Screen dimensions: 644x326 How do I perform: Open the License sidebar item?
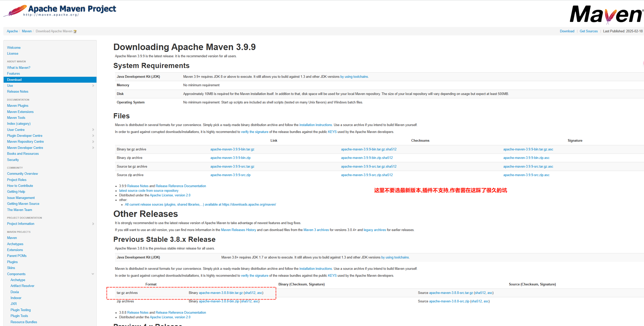click(x=13, y=54)
